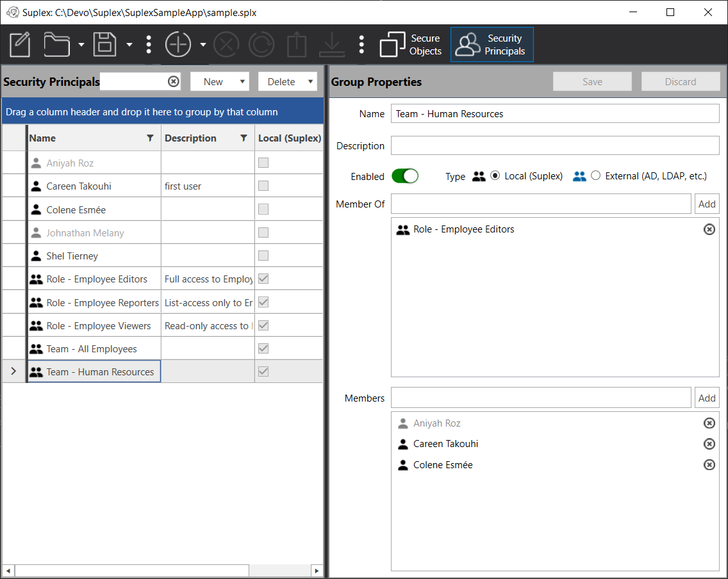Viewport: 728px width, 579px height.
Task: Click user icon beside Shel Tierney row
Action: click(x=37, y=256)
